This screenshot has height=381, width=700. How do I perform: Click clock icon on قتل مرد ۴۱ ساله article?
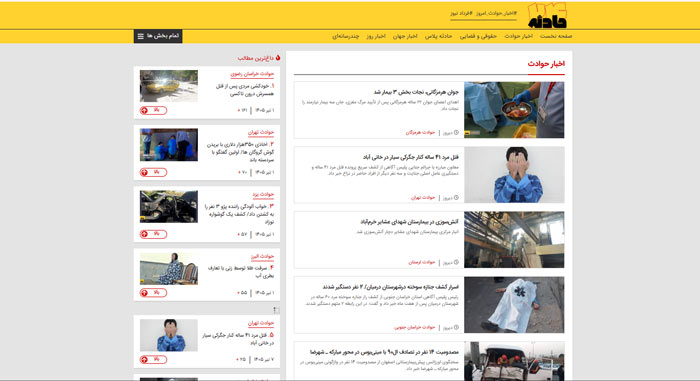click(x=456, y=197)
